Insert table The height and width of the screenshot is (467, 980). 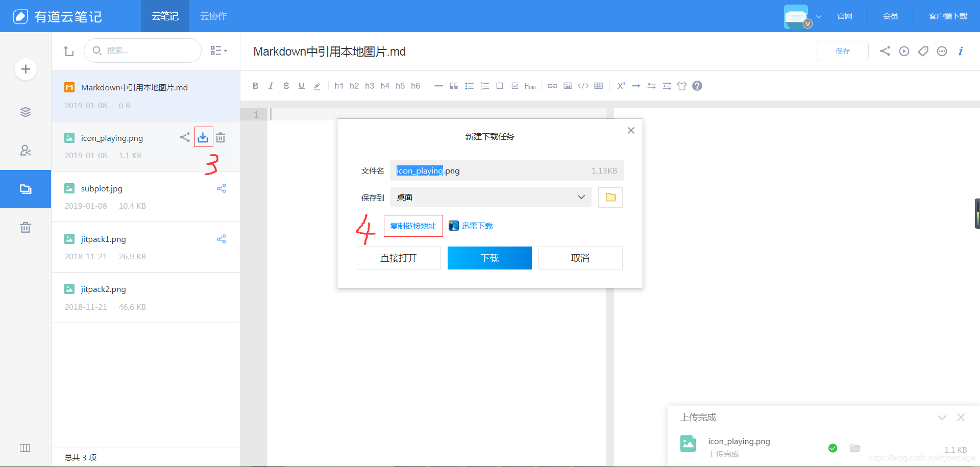coord(599,86)
